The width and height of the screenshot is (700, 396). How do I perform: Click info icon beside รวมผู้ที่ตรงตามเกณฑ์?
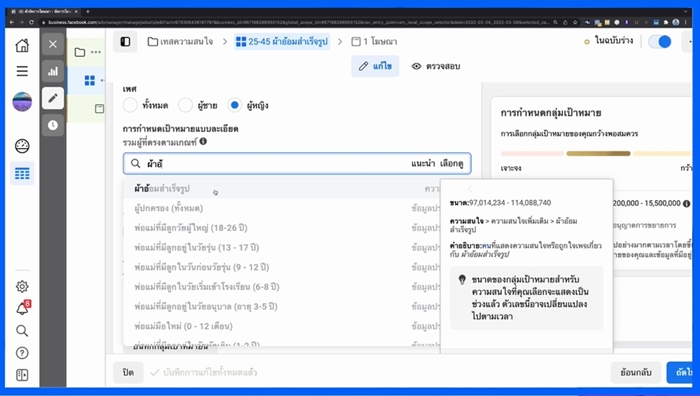[203, 142]
